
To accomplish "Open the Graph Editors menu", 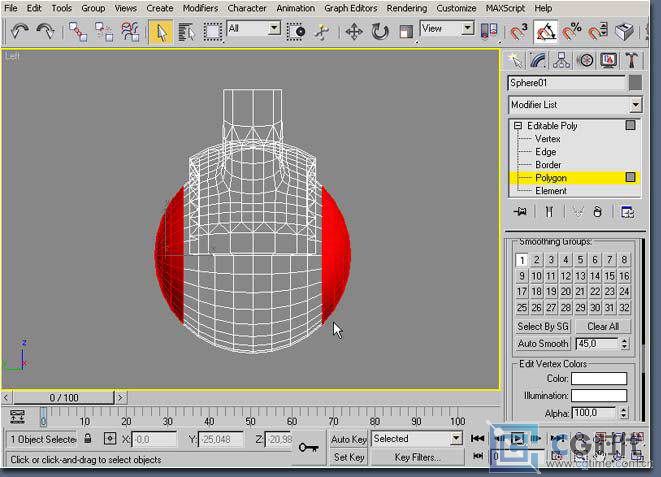I will pos(351,8).
